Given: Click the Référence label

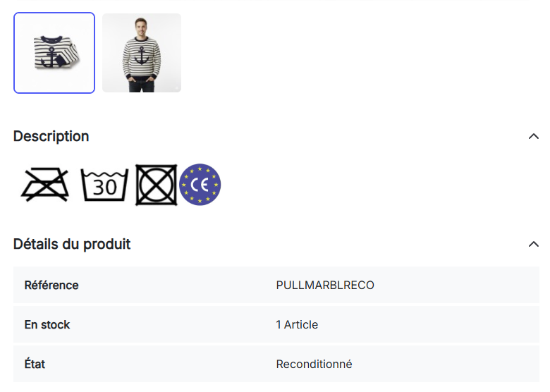Looking at the screenshot, I should point(51,286).
